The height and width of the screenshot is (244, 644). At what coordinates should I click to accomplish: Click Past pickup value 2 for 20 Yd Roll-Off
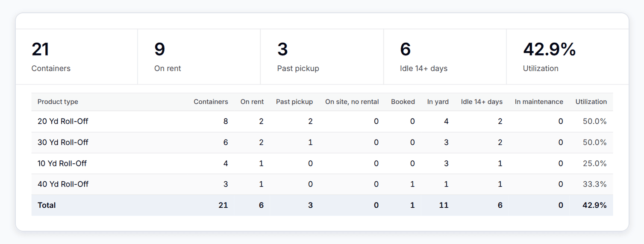click(x=311, y=121)
